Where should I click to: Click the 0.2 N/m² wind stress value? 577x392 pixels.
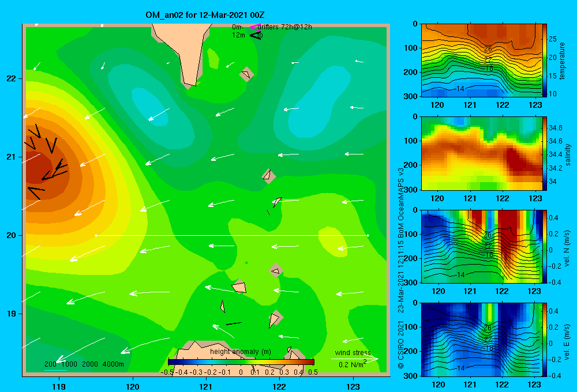pyautogui.click(x=353, y=364)
